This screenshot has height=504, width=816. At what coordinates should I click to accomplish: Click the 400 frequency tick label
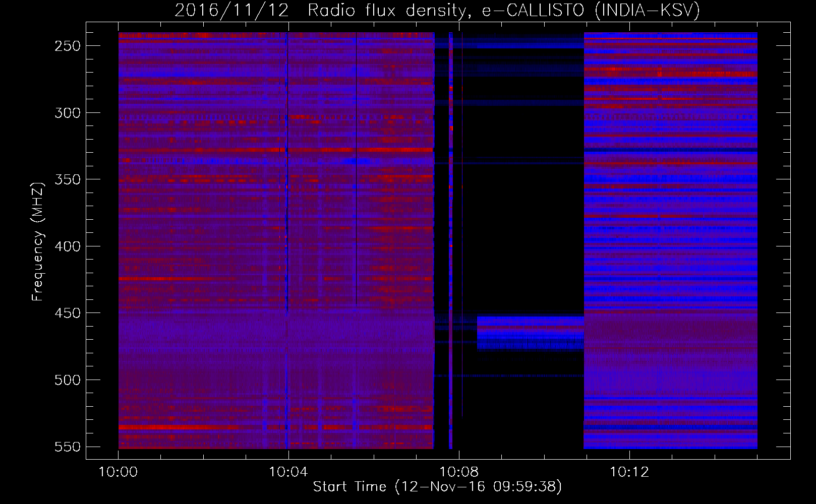coord(68,246)
